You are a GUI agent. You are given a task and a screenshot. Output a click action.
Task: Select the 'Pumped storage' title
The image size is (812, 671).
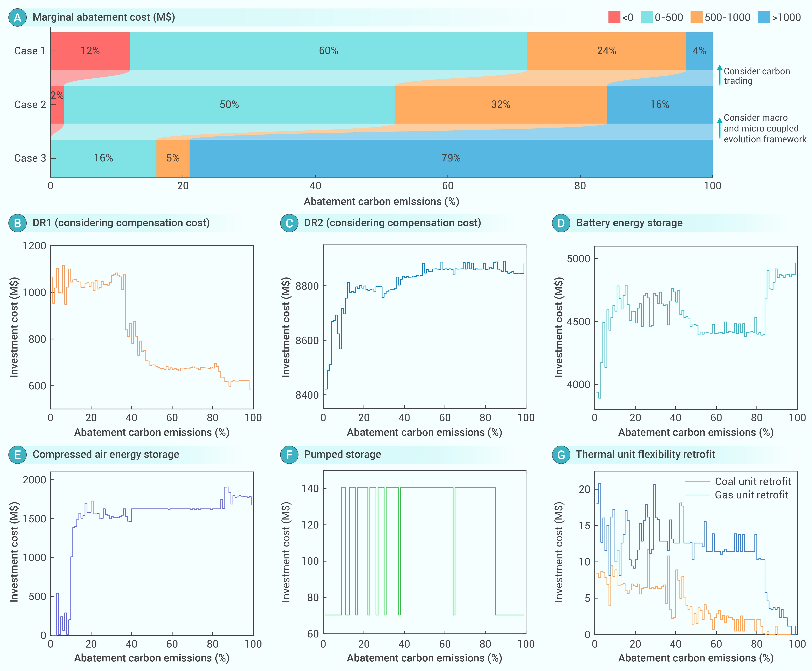[x=343, y=455]
